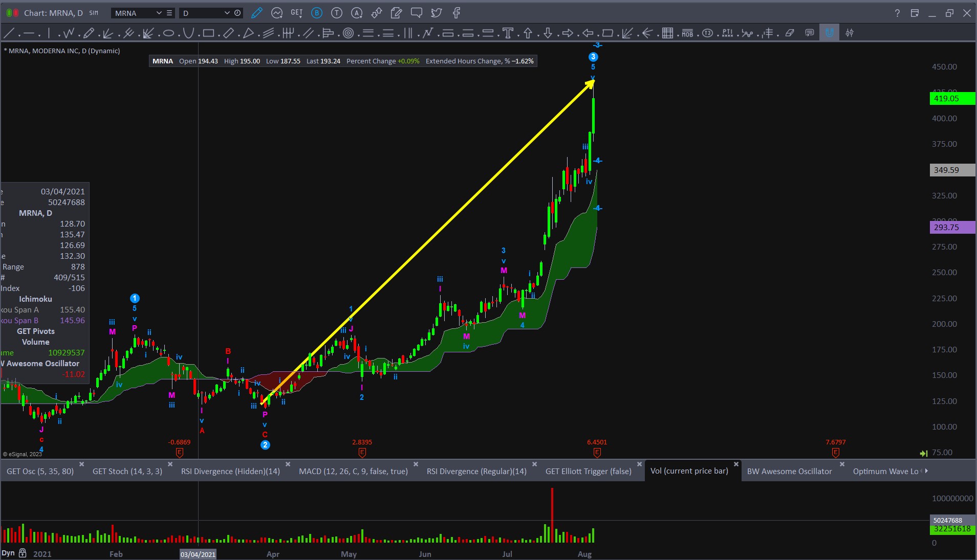The width and height of the screenshot is (977, 560).
Task: Open the D interval dropdown
Action: tap(227, 13)
